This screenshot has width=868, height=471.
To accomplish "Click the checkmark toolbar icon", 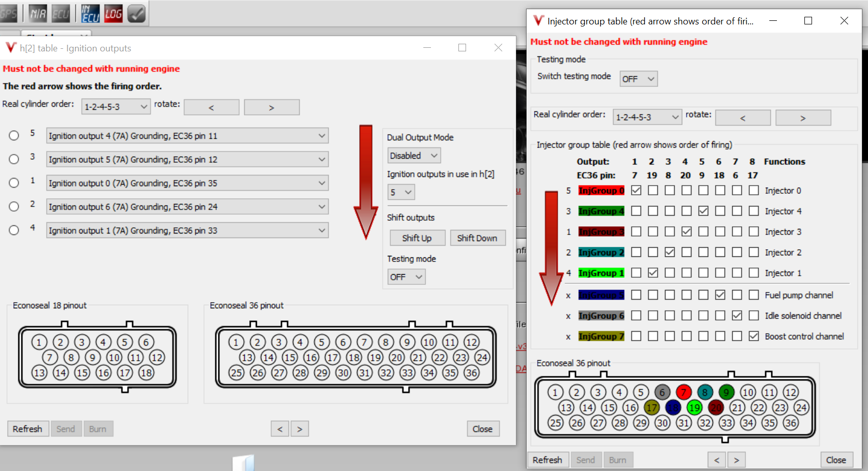I will click(x=136, y=14).
